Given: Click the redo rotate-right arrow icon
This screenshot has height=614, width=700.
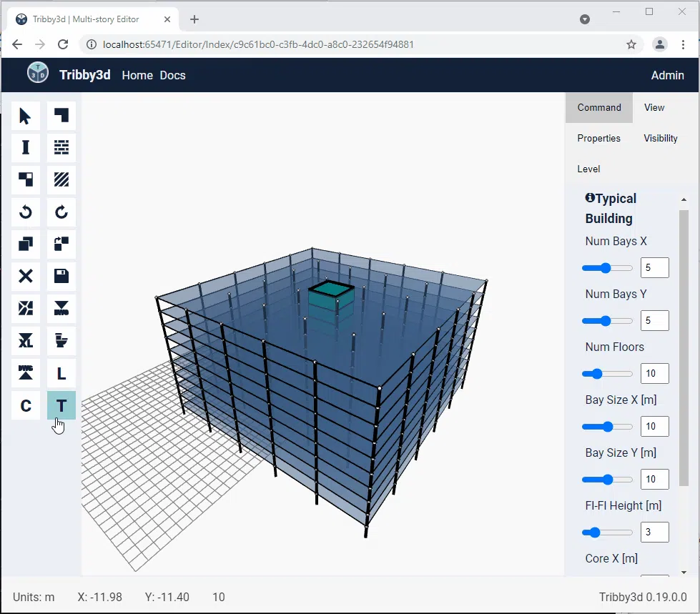Looking at the screenshot, I should point(61,212).
